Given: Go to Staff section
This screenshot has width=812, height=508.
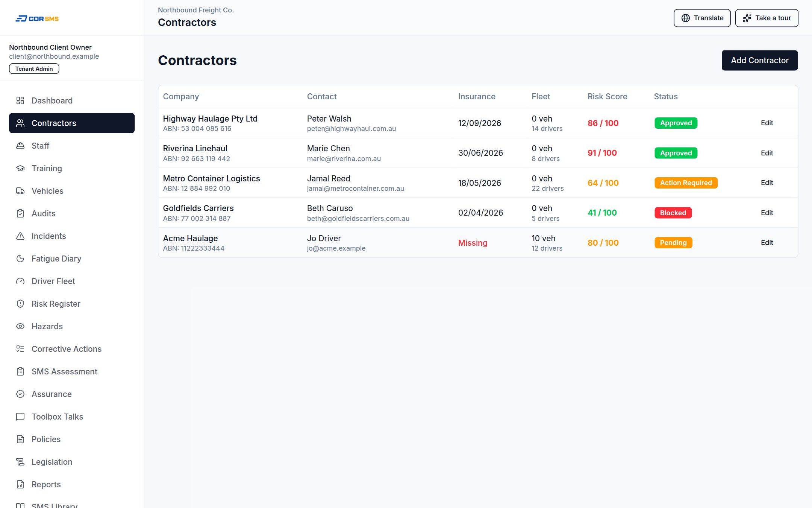Looking at the screenshot, I should coord(72,146).
